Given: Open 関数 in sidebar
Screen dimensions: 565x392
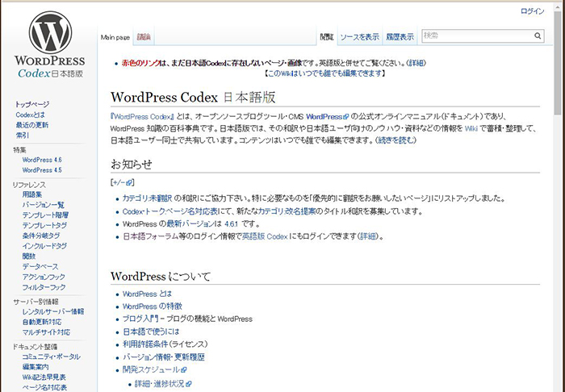Looking at the screenshot, I should click(x=29, y=256).
